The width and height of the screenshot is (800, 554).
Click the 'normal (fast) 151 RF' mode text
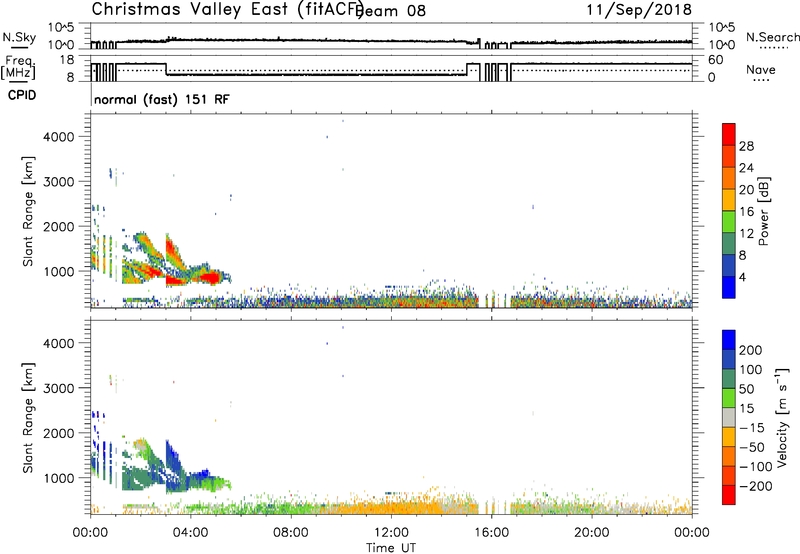click(162, 99)
